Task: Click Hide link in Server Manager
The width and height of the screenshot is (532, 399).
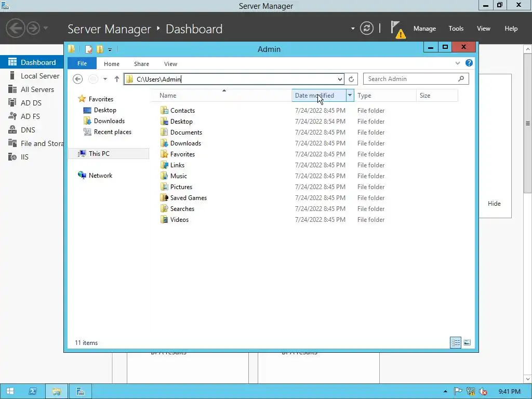Action: pyautogui.click(x=494, y=204)
